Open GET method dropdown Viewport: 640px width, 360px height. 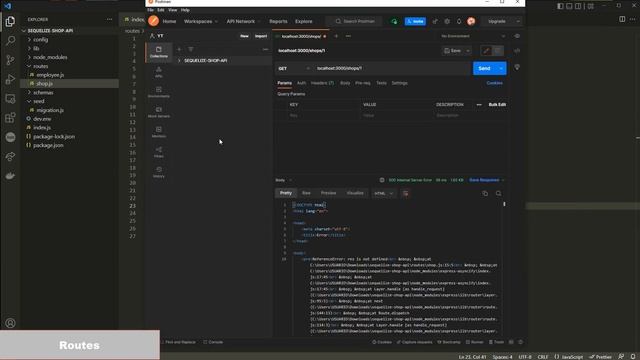[294, 69]
